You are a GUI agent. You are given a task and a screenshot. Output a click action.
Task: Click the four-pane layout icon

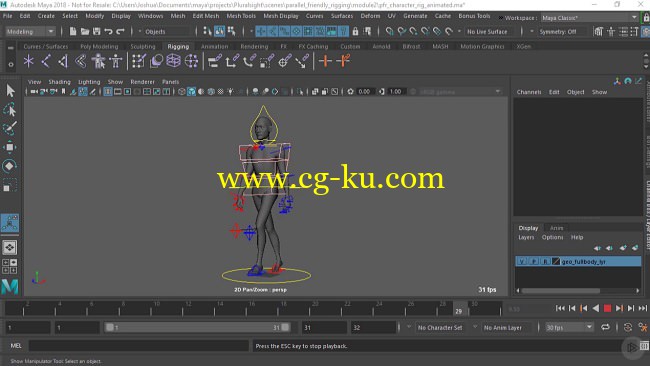pos(9,266)
